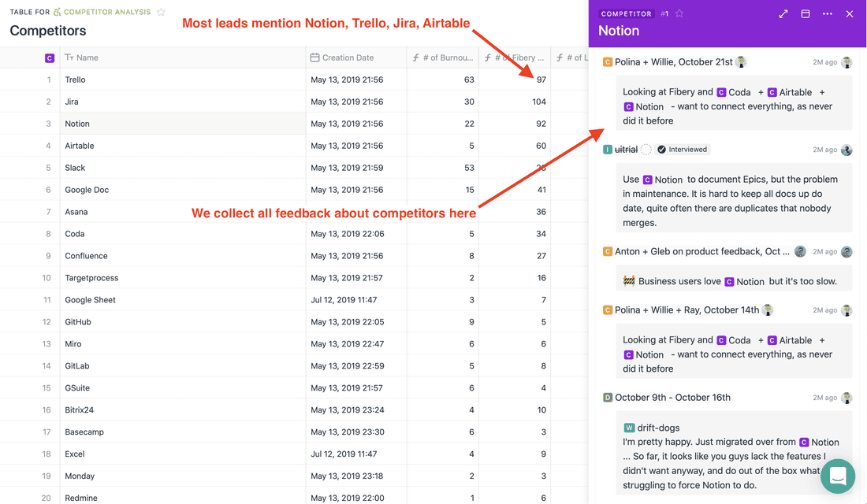867x504 pixels.
Task: Click the Coda mention in first feedback
Action: [733, 92]
